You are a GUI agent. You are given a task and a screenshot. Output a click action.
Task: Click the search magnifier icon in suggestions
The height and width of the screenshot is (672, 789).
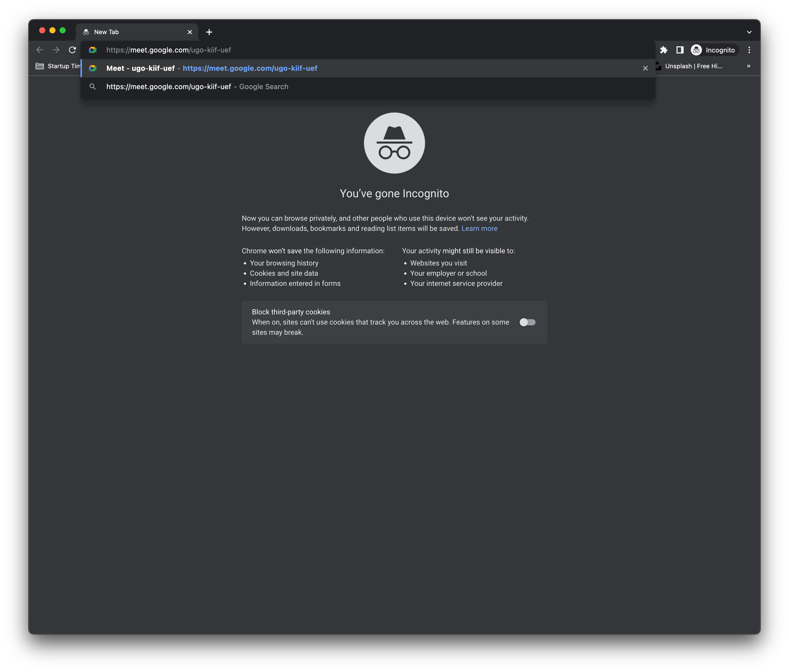point(93,87)
